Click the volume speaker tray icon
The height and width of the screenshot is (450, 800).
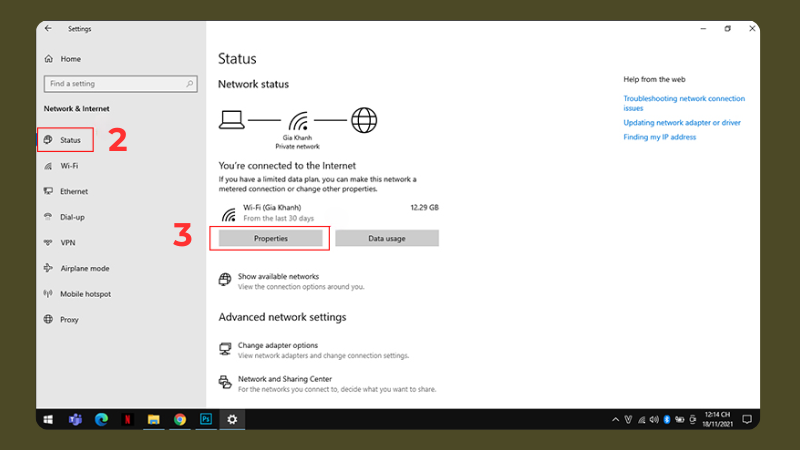tap(654, 420)
